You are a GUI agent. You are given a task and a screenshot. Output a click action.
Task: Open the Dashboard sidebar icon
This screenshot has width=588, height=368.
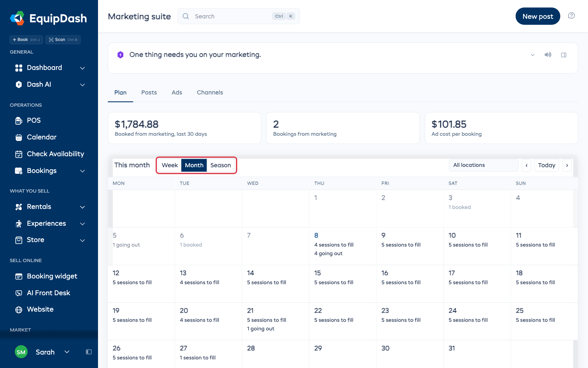pyautogui.click(x=19, y=68)
